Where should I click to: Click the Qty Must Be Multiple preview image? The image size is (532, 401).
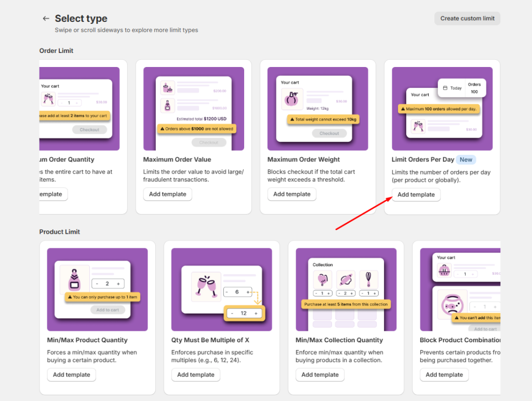tap(221, 289)
